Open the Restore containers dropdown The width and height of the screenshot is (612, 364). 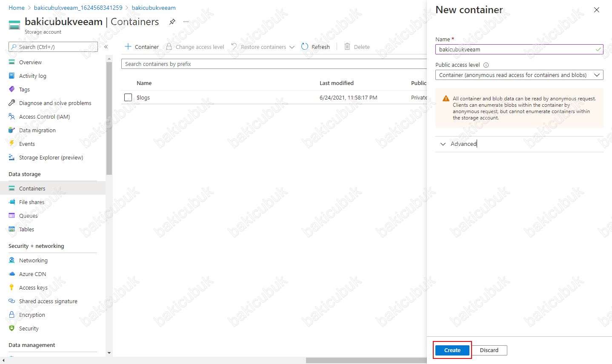[263, 47]
